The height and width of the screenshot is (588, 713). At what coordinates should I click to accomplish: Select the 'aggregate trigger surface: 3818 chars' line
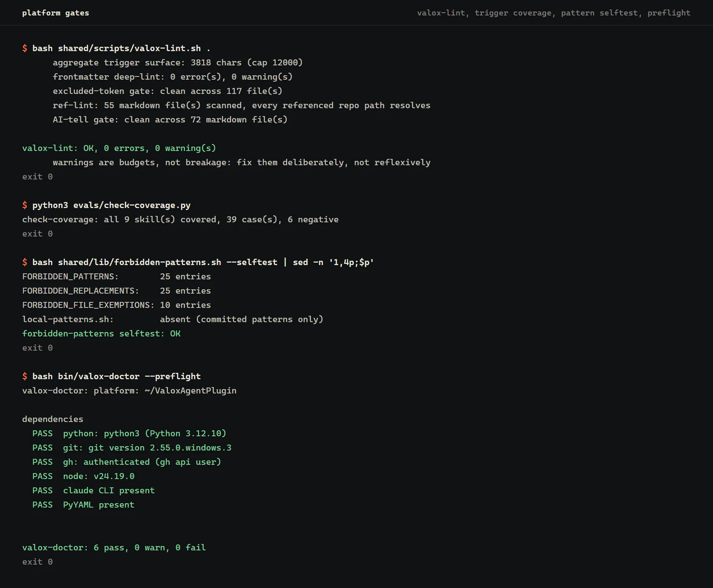(177, 63)
